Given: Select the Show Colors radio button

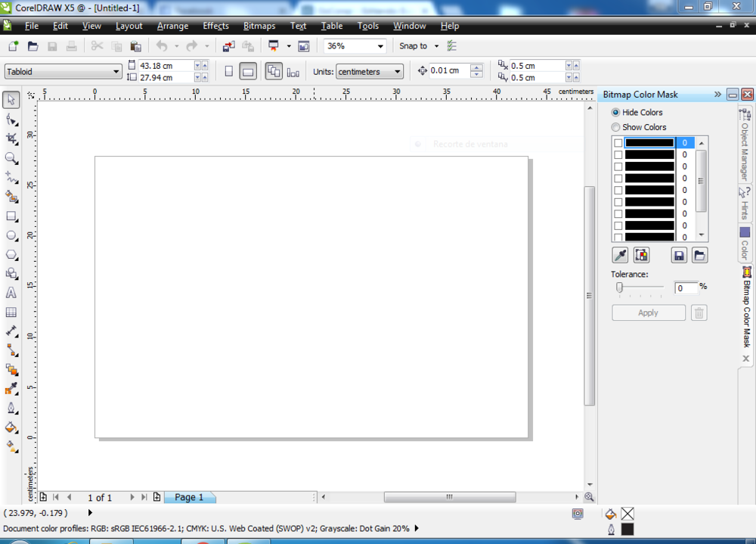Looking at the screenshot, I should pos(615,127).
